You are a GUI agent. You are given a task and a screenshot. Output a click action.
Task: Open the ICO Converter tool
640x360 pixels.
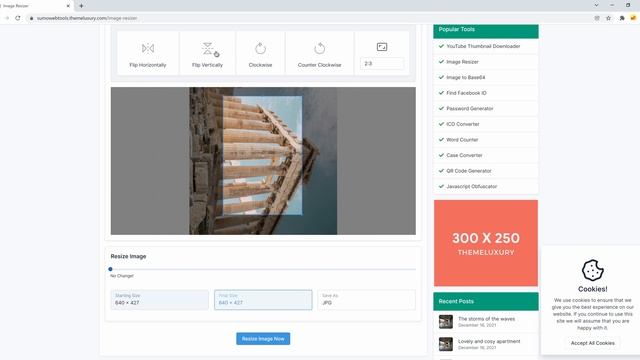[x=463, y=124]
